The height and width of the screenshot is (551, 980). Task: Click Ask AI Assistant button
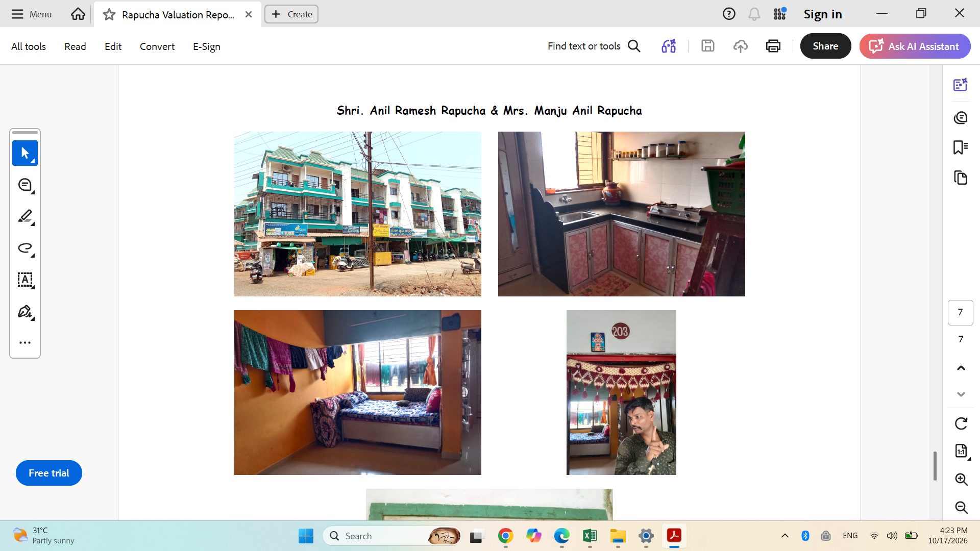pyautogui.click(x=915, y=46)
